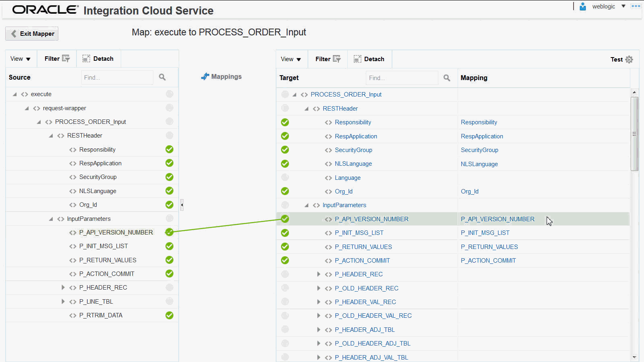Click source RespApplication mapped checkmark
Viewport: 644px width, 362px height.
coord(169,163)
